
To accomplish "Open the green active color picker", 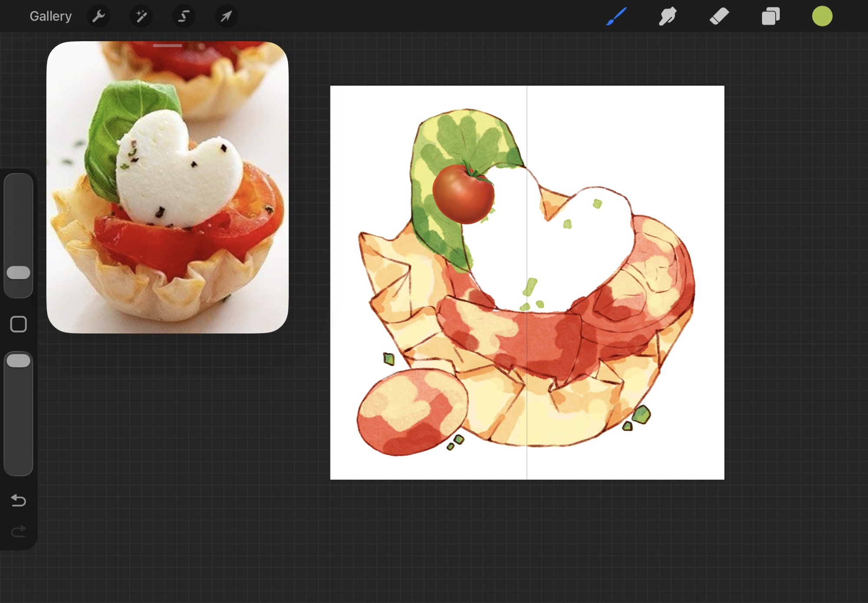I will point(822,16).
